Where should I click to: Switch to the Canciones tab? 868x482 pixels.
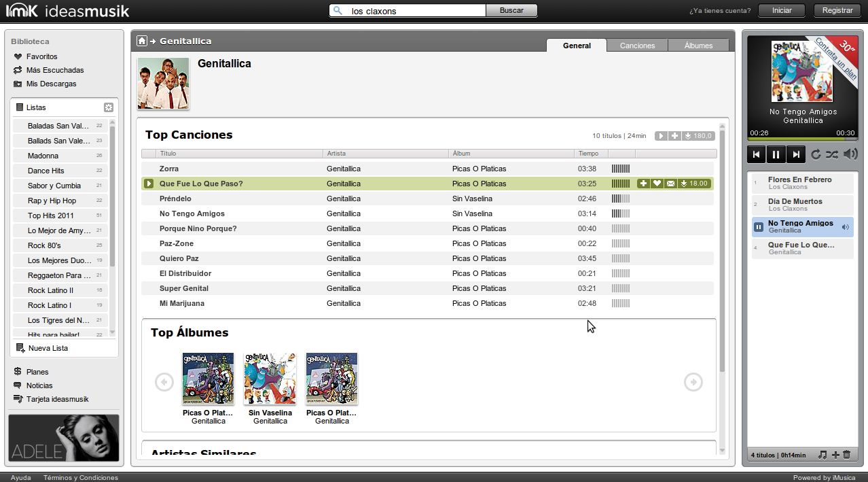point(637,46)
